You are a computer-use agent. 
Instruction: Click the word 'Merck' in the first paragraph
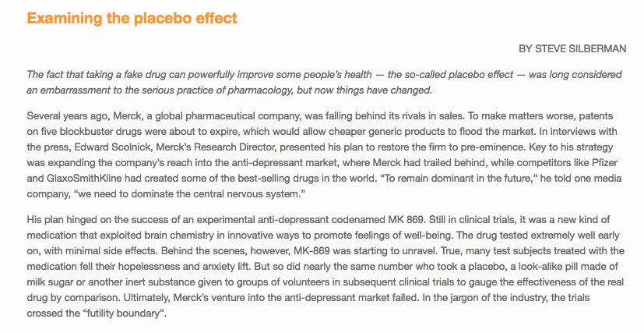tap(128, 116)
